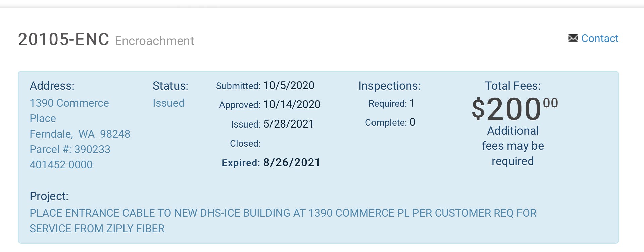
Task: Click the $200 total fees amount
Action: coord(514,108)
